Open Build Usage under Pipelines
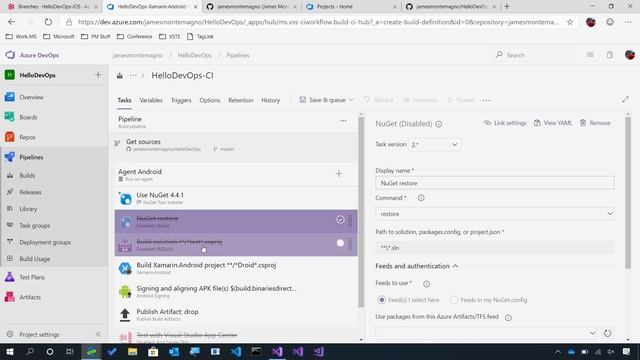This screenshot has height=360, width=640. (x=34, y=259)
